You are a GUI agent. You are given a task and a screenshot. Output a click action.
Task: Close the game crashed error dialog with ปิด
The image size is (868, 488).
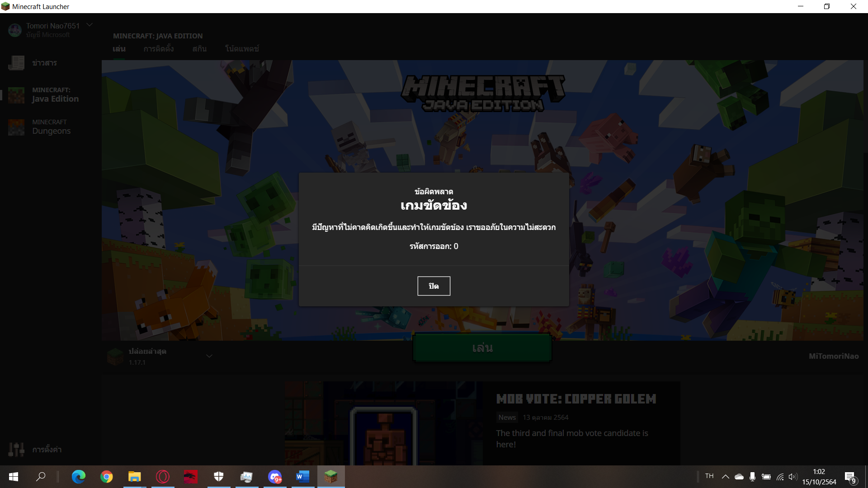434,286
